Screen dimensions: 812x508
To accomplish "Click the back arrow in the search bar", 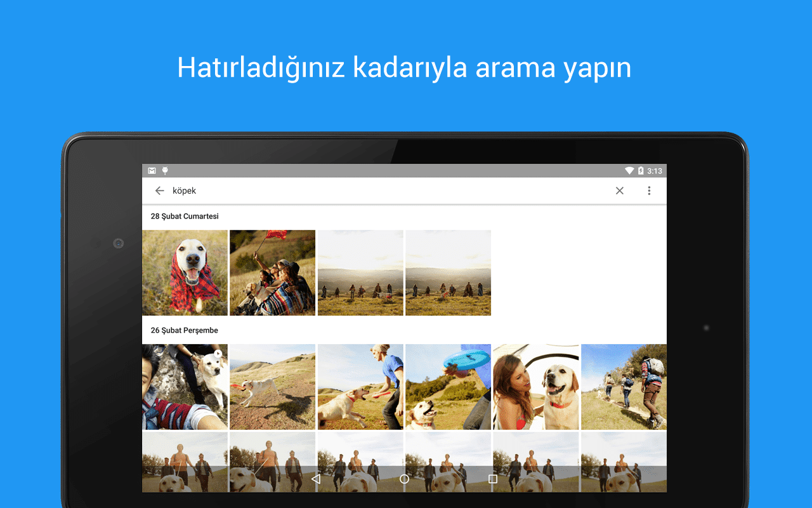I will point(159,190).
